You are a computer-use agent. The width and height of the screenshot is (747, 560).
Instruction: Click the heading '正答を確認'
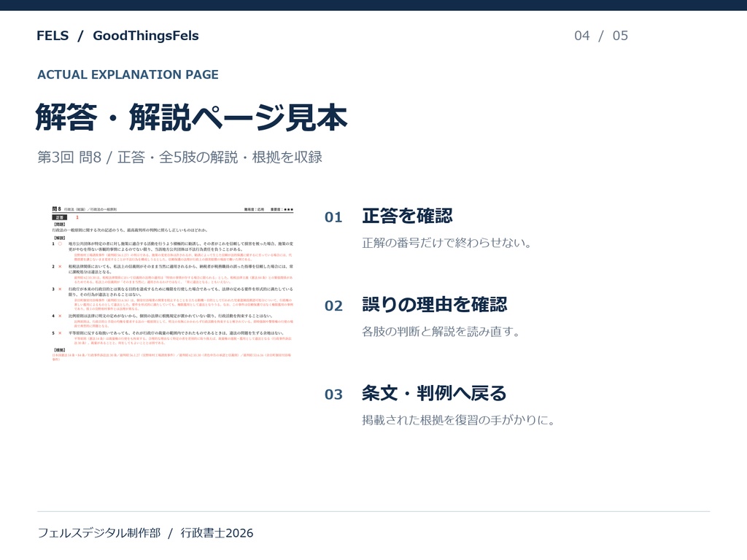pyautogui.click(x=407, y=216)
